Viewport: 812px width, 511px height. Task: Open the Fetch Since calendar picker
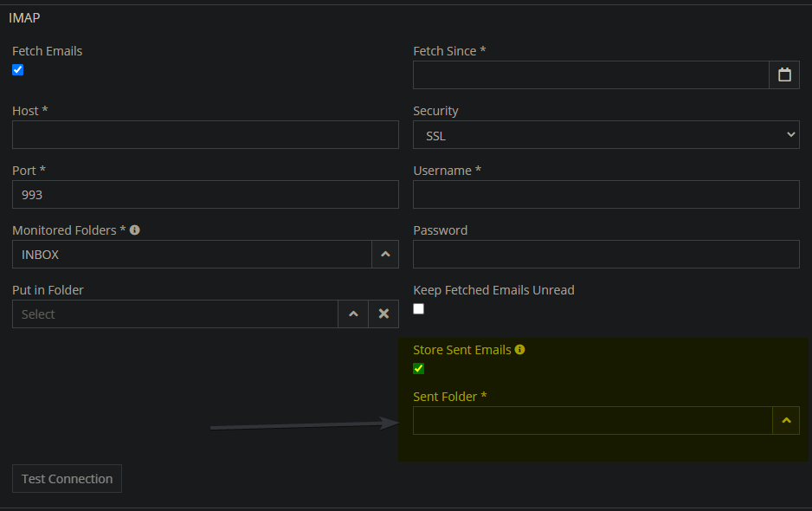784,75
